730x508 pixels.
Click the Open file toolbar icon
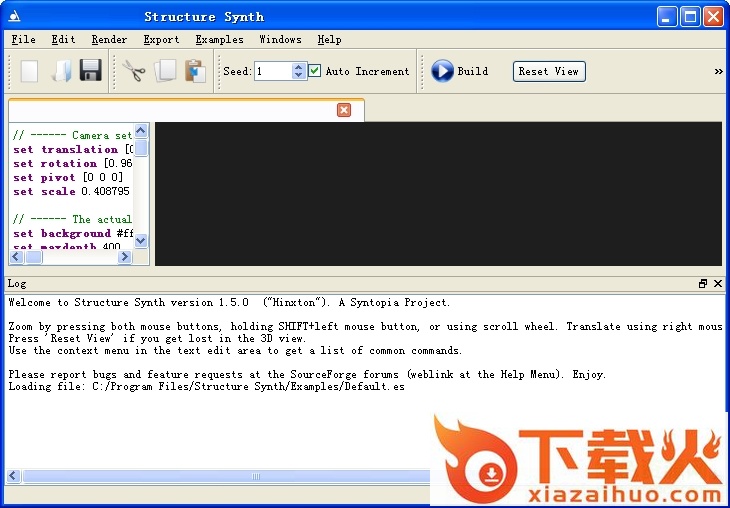click(x=61, y=71)
